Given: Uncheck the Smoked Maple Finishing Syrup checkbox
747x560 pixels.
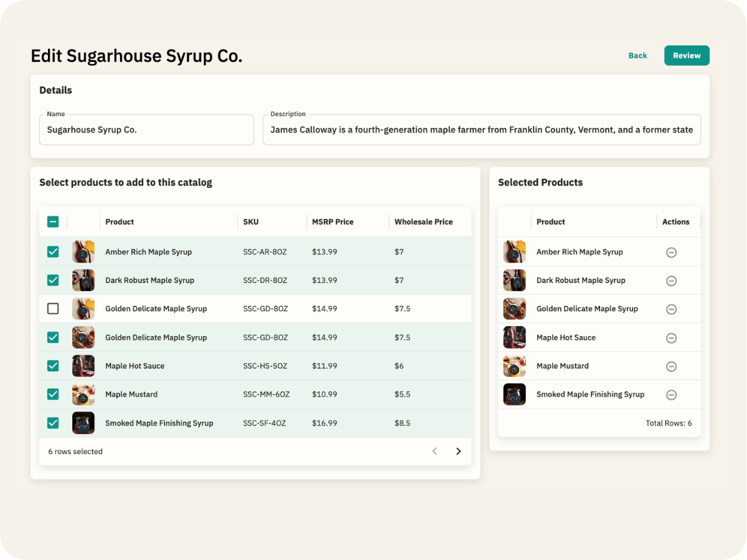Looking at the screenshot, I should (x=53, y=423).
